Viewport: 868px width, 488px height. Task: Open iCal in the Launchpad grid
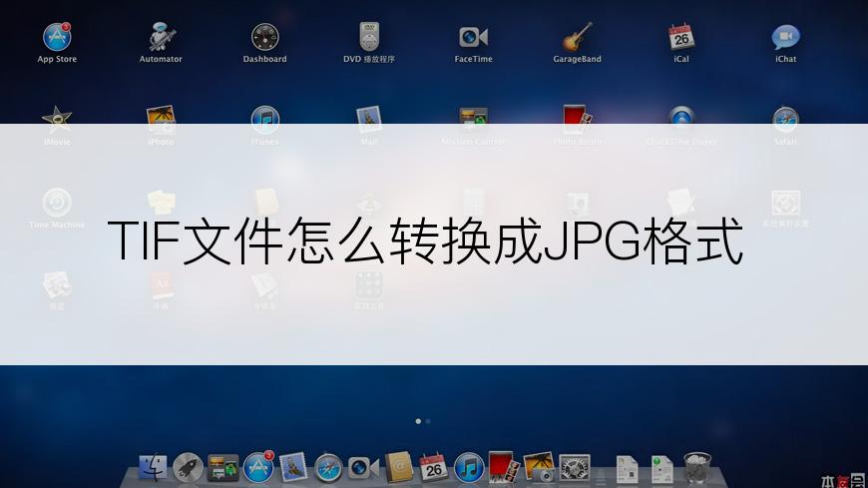click(x=681, y=37)
